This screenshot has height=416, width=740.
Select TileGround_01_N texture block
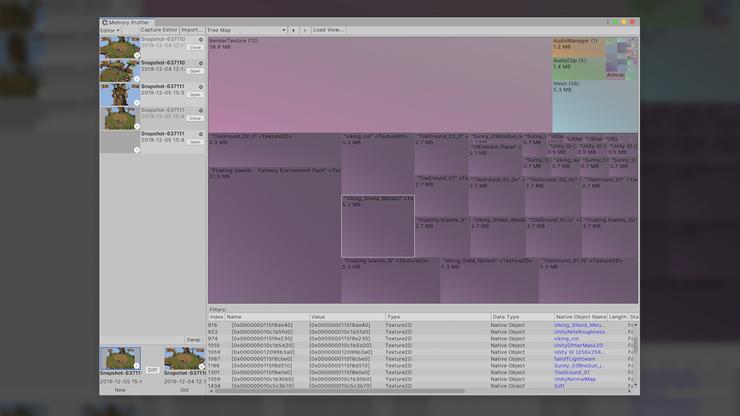click(588, 280)
